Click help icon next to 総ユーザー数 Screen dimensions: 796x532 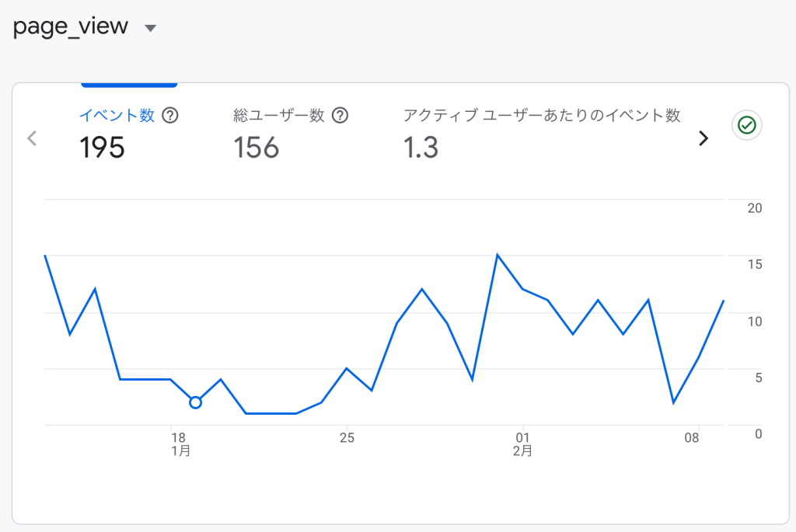[340, 116]
